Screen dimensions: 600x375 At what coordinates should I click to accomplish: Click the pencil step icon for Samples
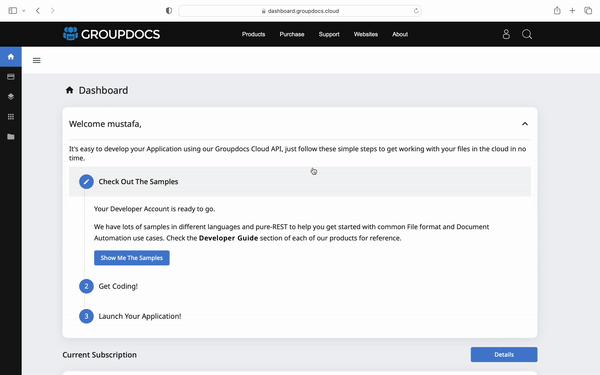coord(86,182)
